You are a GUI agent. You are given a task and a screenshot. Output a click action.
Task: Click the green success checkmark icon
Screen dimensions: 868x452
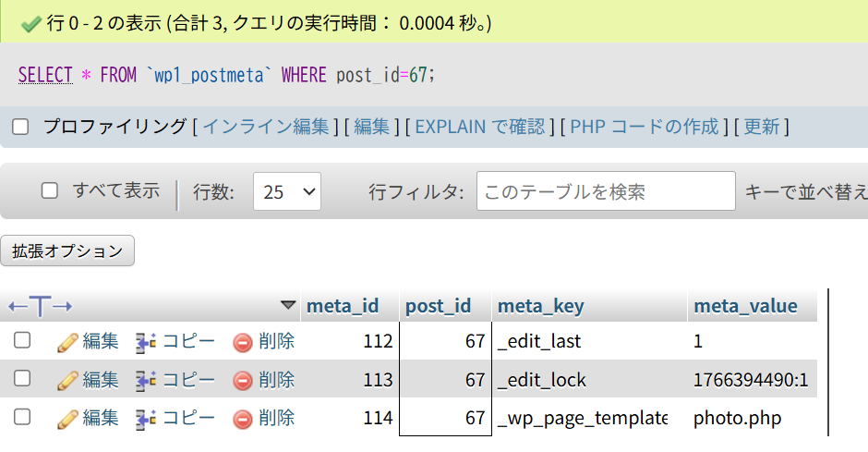[x=31, y=24]
